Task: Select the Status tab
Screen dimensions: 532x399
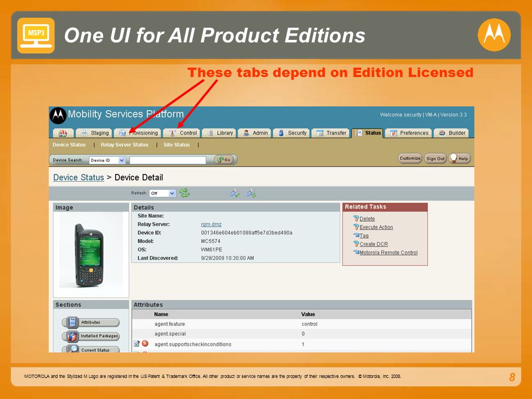Action: (368, 133)
